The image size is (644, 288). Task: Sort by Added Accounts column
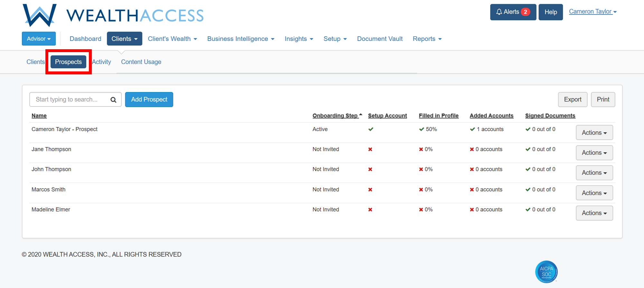[491, 116]
